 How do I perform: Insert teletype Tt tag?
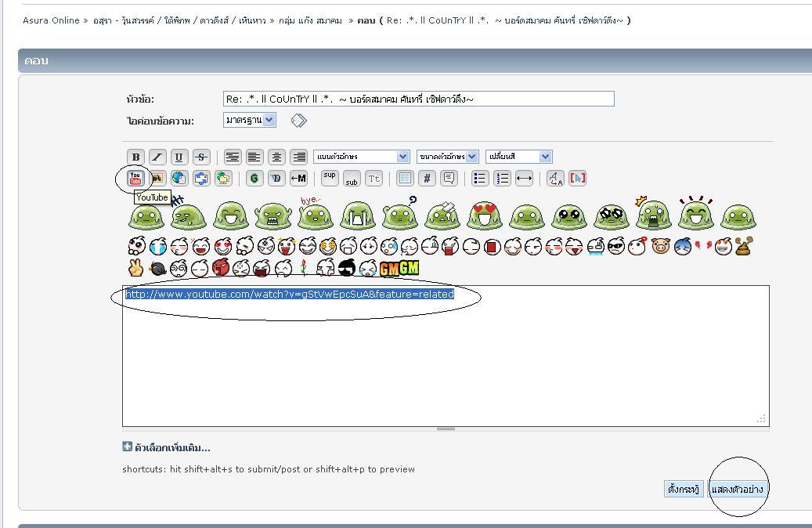374,179
